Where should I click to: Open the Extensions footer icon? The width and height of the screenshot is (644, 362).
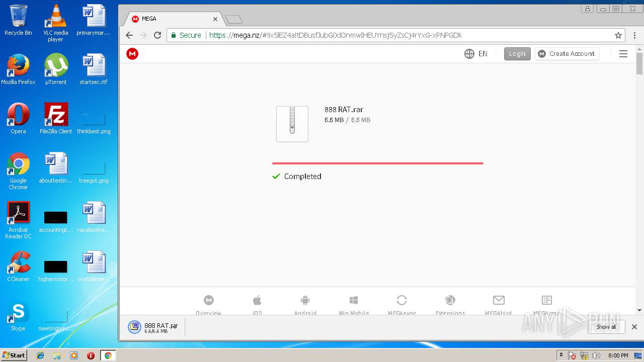coord(450,300)
